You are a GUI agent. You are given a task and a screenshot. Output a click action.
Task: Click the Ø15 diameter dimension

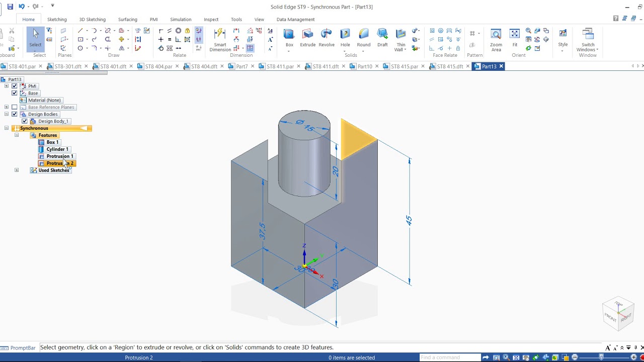305,126
